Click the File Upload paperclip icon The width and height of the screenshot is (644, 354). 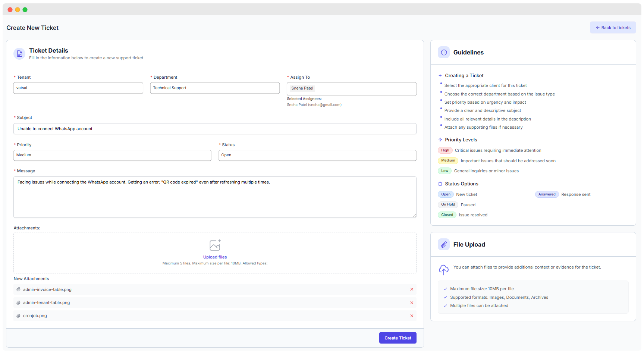click(444, 245)
